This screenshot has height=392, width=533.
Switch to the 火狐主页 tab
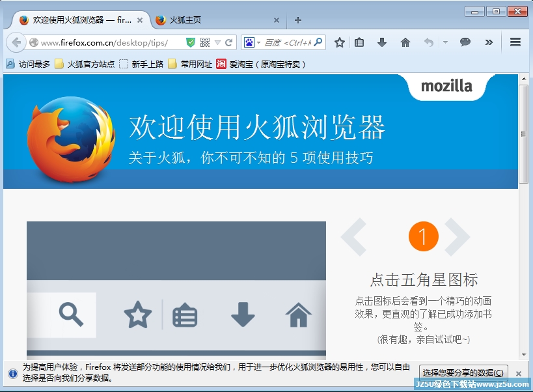coord(217,20)
